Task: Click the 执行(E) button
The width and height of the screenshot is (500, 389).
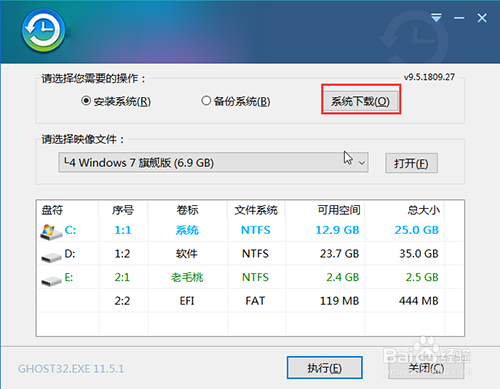Action: [325, 368]
